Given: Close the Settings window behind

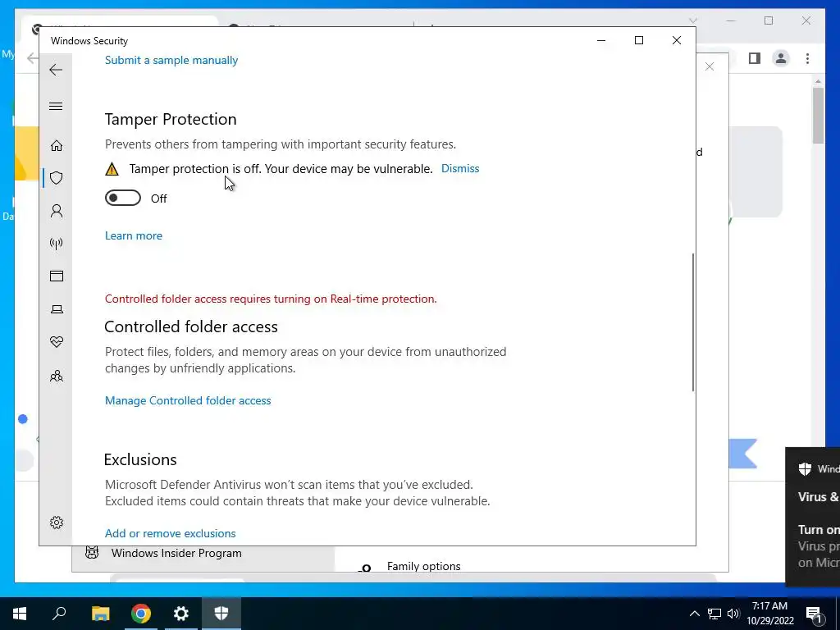Looking at the screenshot, I should [710, 66].
